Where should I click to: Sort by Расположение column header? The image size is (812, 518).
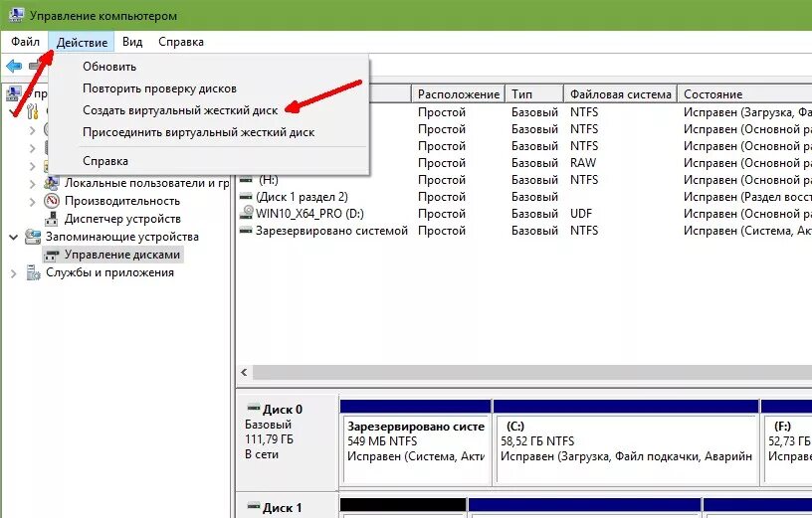pyautogui.click(x=458, y=94)
